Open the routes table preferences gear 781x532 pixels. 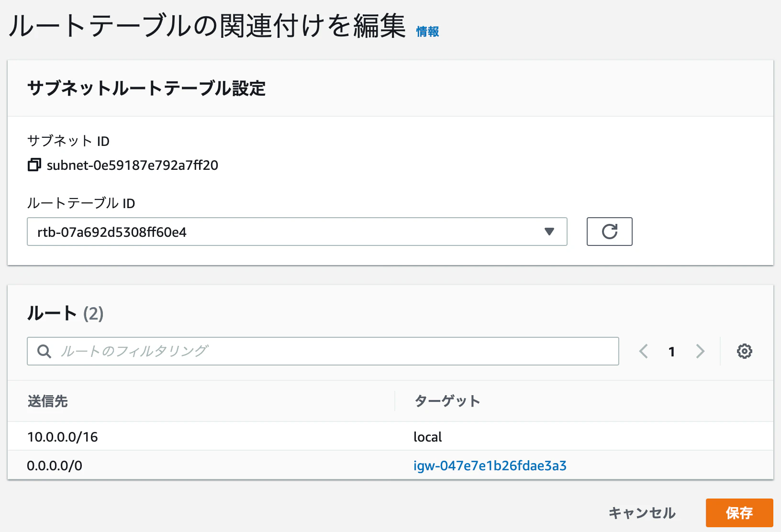click(x=744, y=351)
